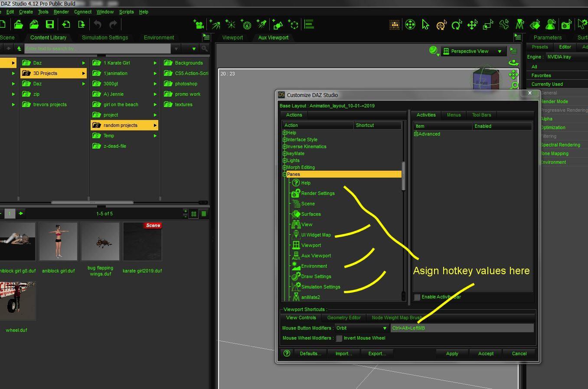The height and width of the screenshot is (389, 588).
Task: Switch to the Simulation Settings tab
Action: (x=105, y=38)
